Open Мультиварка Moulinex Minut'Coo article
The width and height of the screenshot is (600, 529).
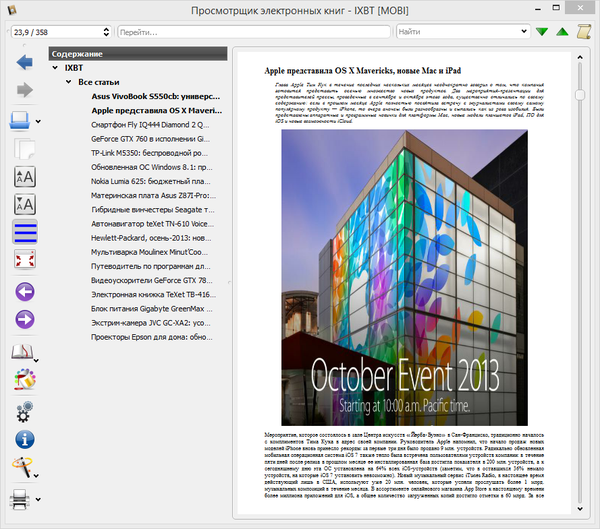point(149,252)
